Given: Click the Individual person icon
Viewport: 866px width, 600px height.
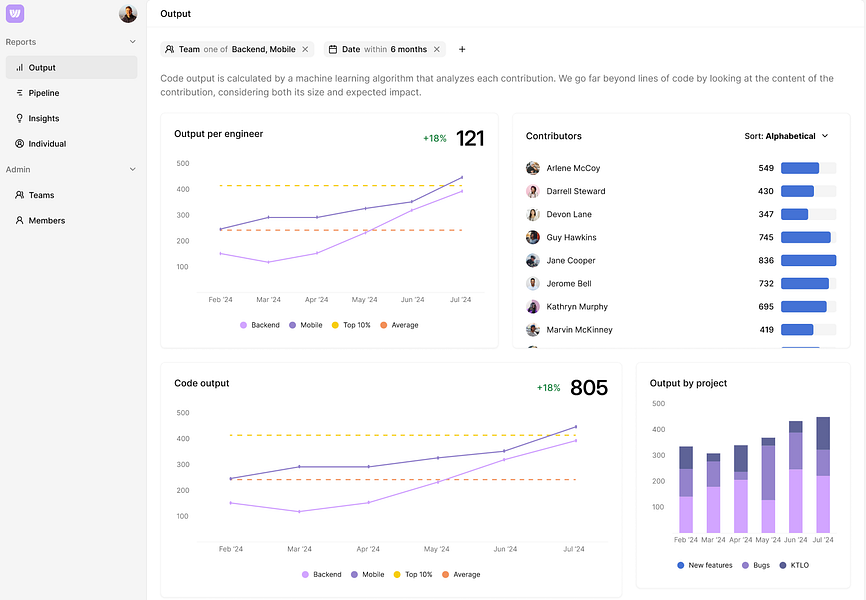Looking at the screenshot, I should click(19, 144).
